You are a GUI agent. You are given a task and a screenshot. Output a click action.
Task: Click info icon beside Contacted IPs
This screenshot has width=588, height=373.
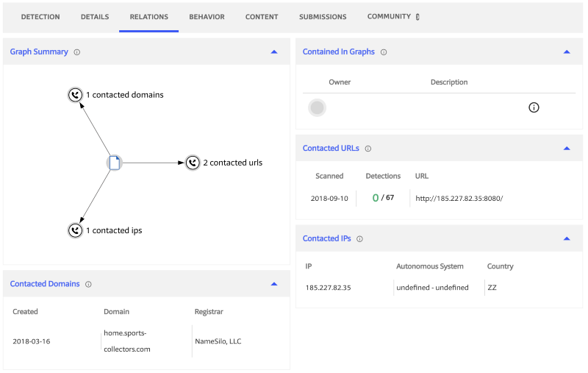point(360,239)
